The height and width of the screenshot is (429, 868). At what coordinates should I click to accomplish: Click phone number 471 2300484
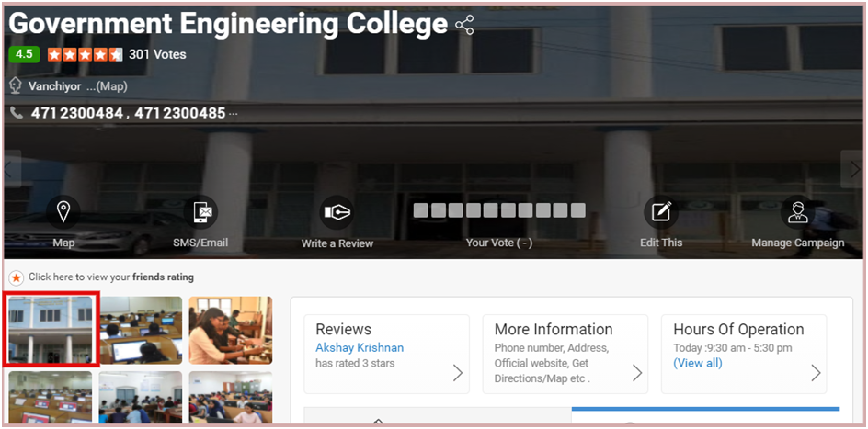(x=77, y=113)
